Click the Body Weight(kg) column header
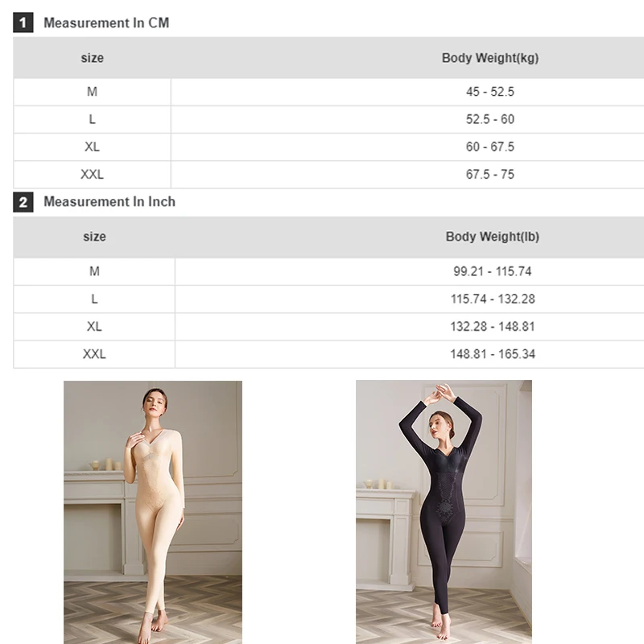 pyautogui.click(x=490, y=58)
